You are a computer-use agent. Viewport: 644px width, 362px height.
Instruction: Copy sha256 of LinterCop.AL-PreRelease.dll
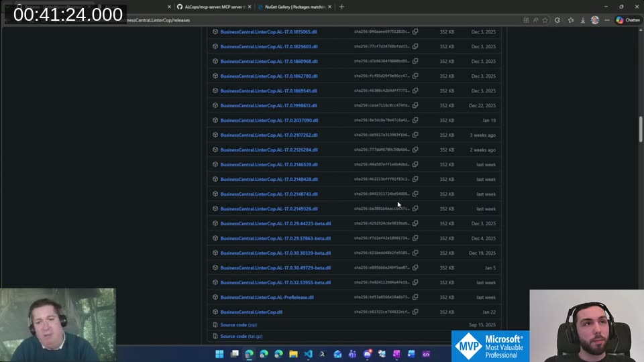coord(415,297)
